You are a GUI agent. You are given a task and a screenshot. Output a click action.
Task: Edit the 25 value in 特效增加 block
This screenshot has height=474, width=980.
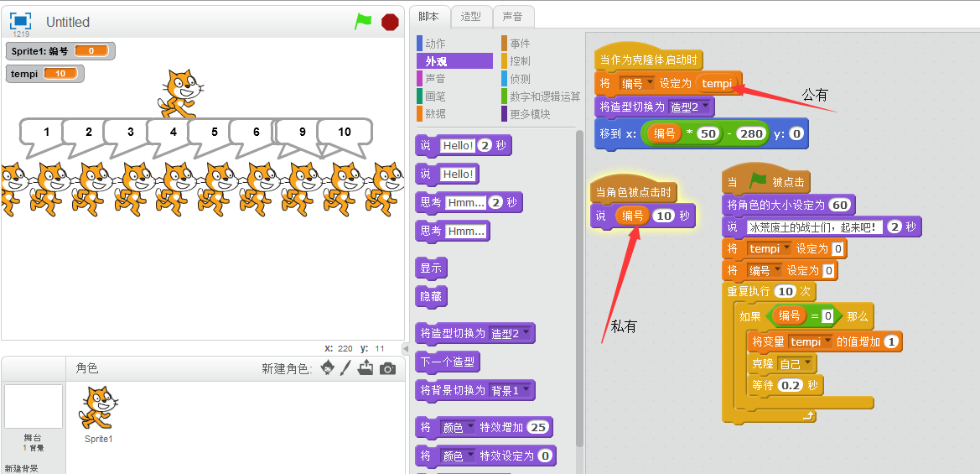click(537, 428)
